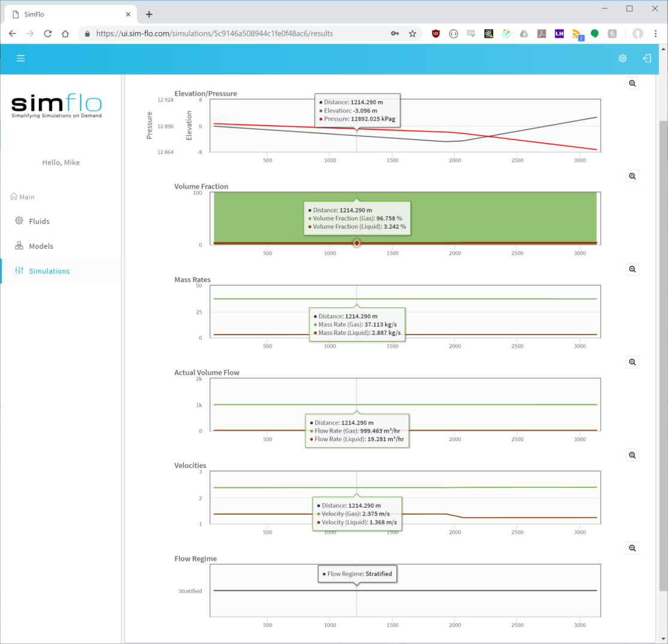Viewport: 668px width, 644px height.
Task: Click the volume fraction diamond marker
Action: [x=357, y=243]
